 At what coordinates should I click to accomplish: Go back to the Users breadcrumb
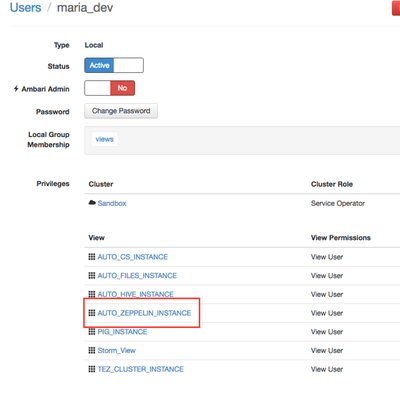26,7
